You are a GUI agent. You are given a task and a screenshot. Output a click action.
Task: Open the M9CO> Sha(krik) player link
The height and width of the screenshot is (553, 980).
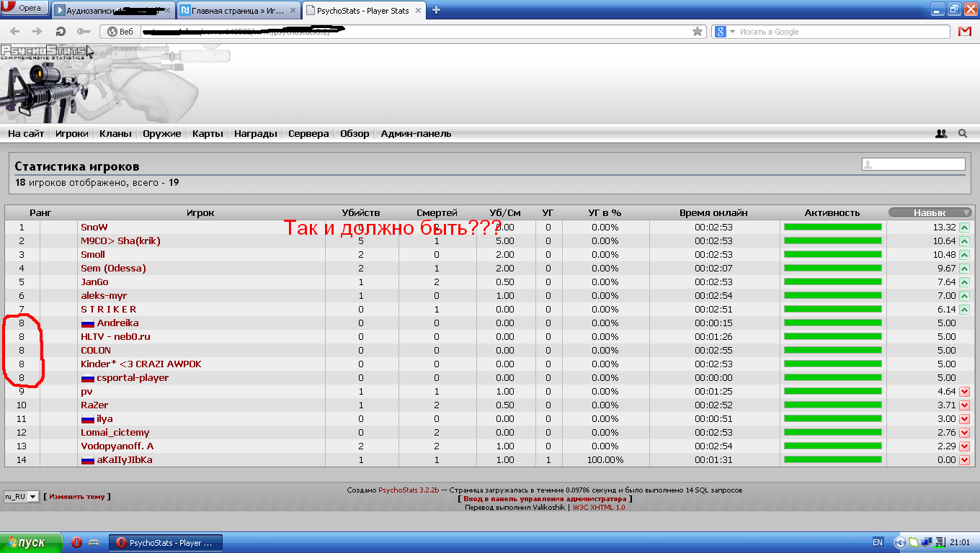tap(120, 241)
